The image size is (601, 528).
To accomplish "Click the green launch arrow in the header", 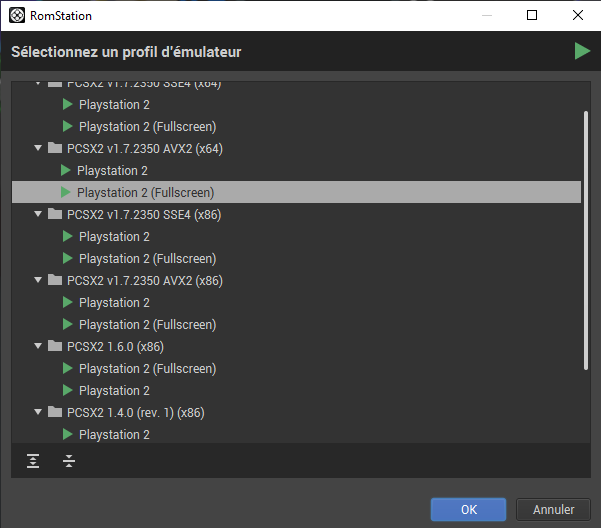I will point(582,51).
